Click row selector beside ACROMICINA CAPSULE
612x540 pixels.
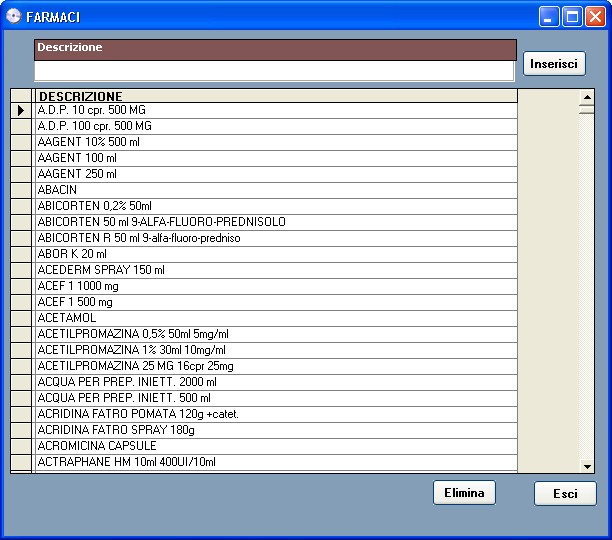pyautogui.click(x=21, y=447)
